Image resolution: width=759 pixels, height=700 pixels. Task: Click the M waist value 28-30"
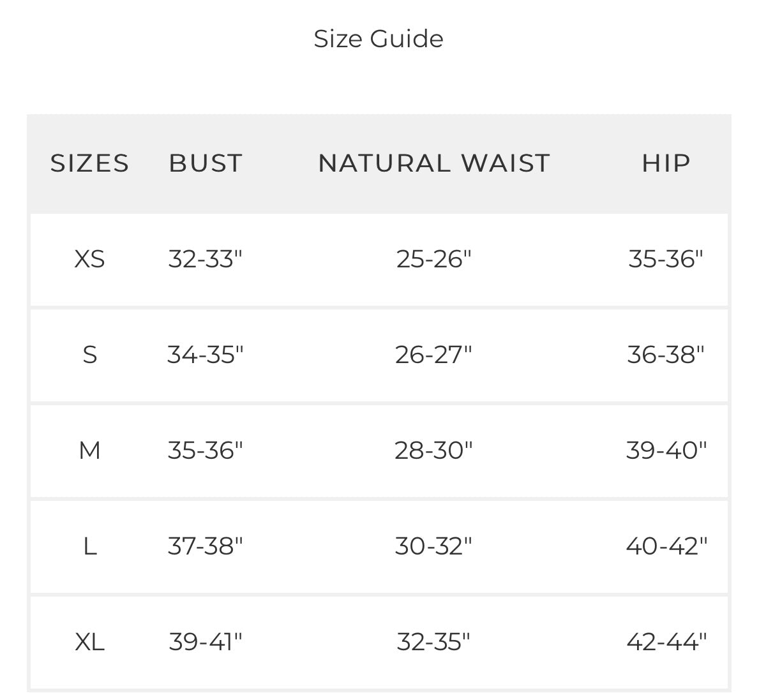tap(433, 451)
